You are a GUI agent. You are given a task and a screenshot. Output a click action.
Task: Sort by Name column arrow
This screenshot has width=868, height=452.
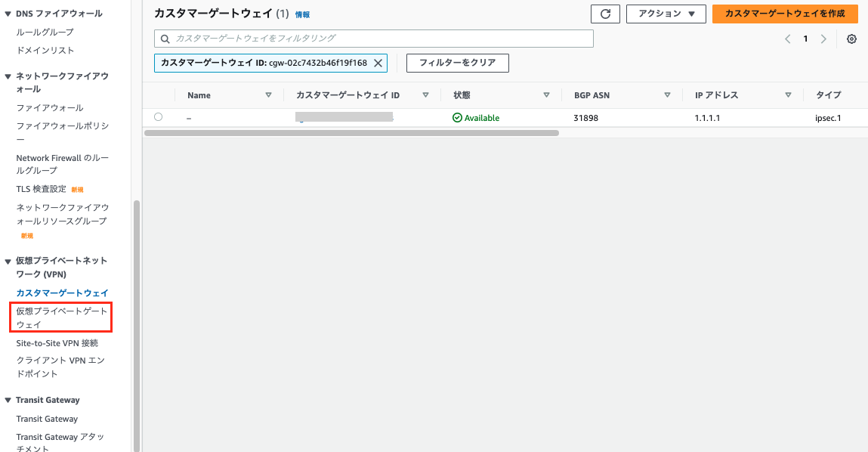268,95
